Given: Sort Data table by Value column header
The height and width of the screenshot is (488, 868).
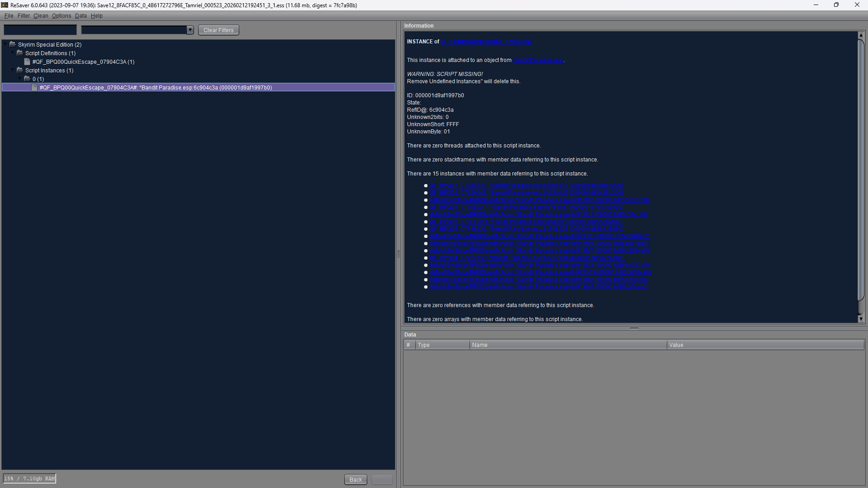Looking at the screenshot, I should click(765, 345).
